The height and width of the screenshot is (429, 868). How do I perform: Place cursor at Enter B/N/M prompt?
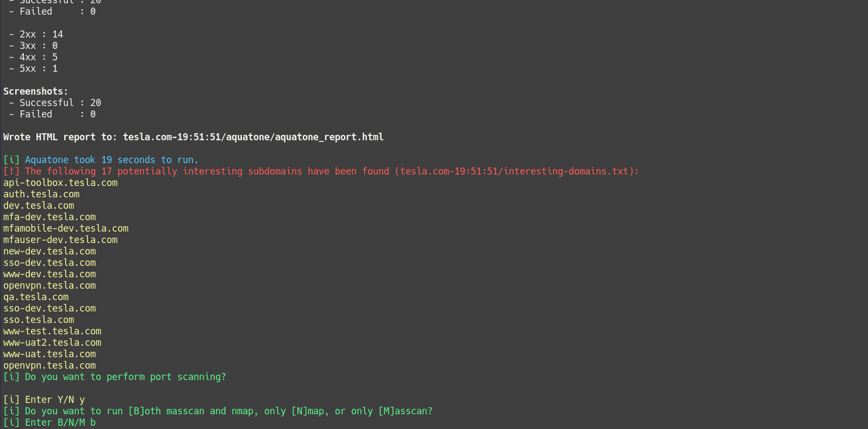coord(49,422)
